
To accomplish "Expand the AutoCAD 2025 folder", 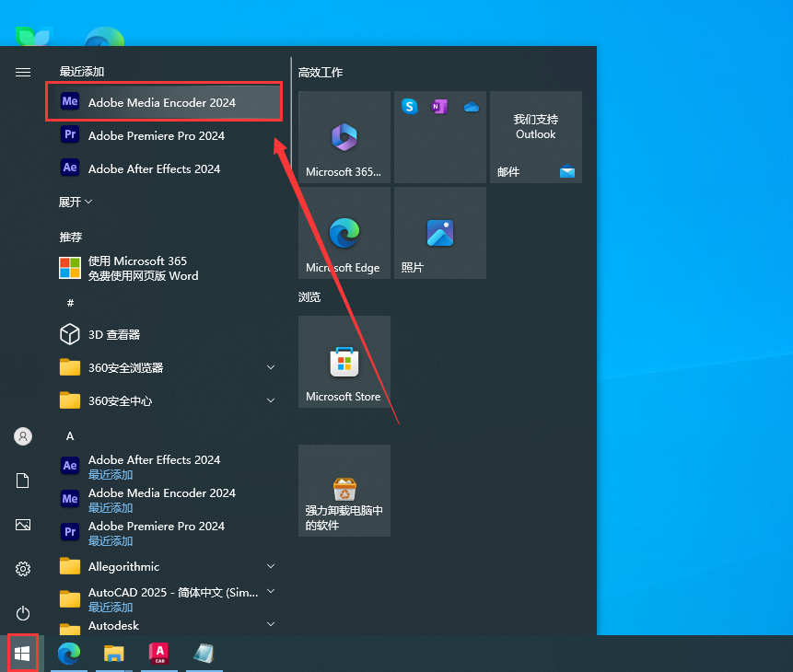I will click(x=164, y=599).
